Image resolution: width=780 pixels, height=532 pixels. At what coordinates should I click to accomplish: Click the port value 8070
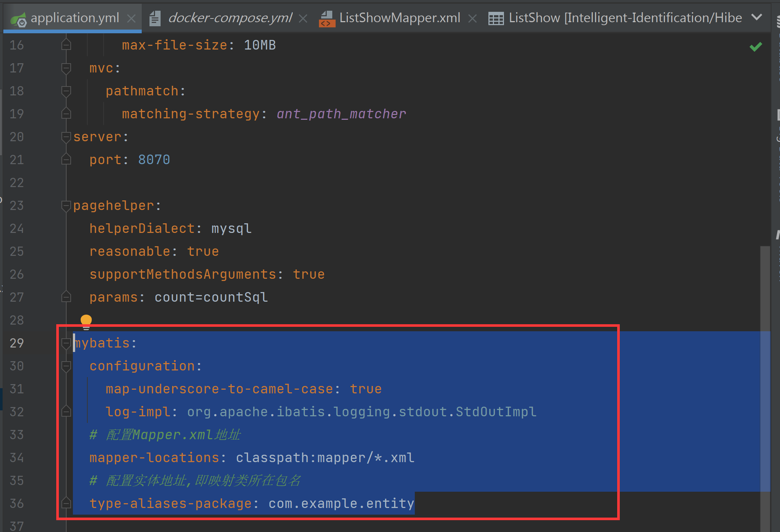[x=154, y=160]
